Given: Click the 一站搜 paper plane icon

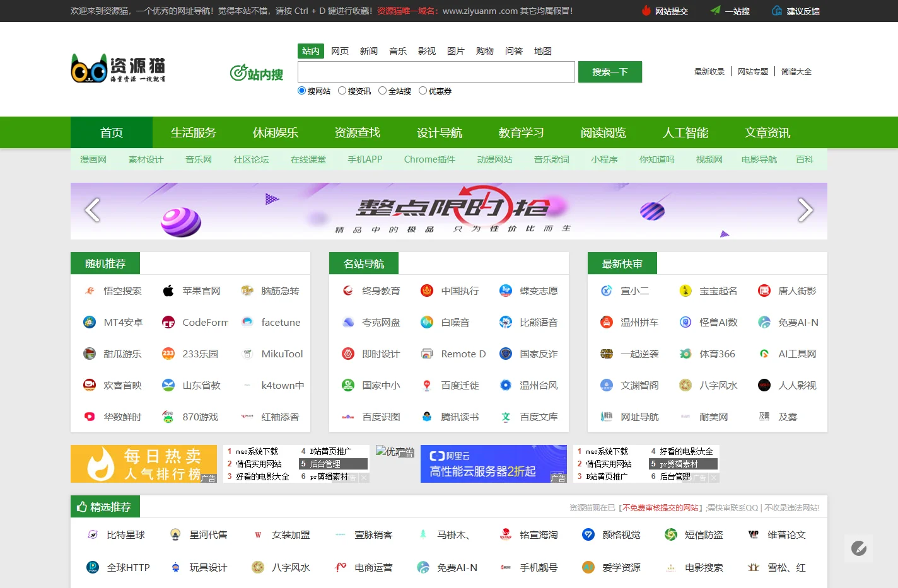Looking at the screenshot, I should click(716, 11).
